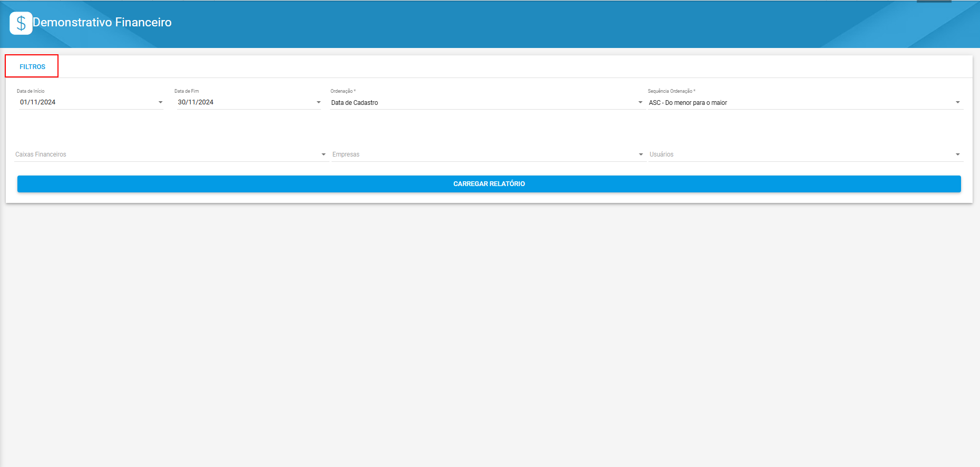Select the FILTROS tab

(32, 66)
